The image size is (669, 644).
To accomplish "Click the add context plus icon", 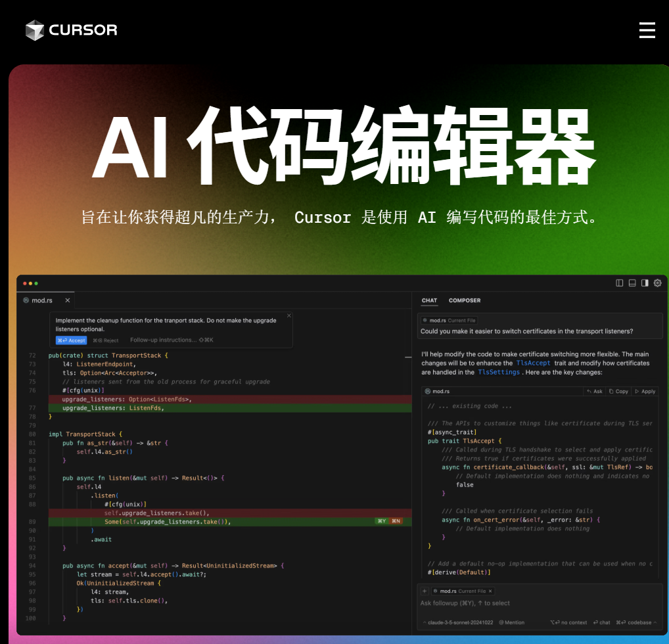I will (425, 591).
